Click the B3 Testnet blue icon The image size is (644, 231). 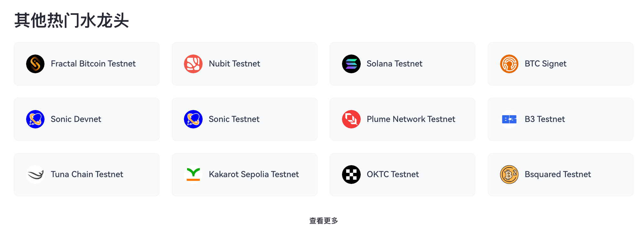[x=509, y=119]
